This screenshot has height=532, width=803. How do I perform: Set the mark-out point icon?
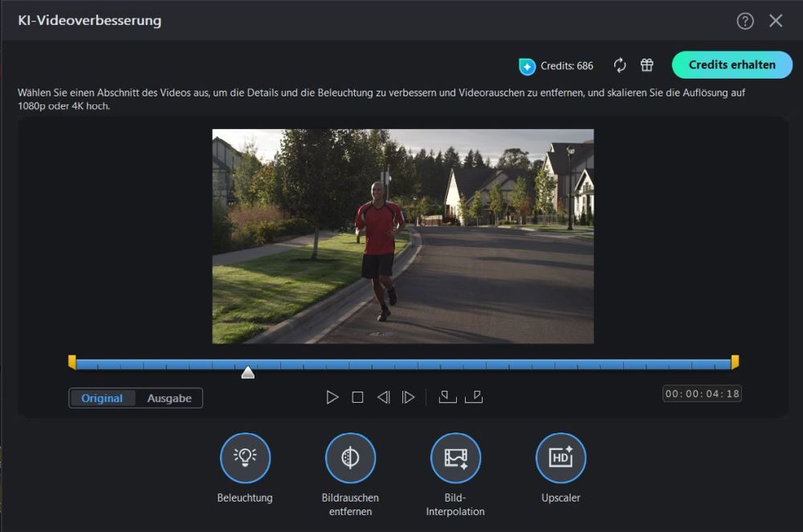474,397
